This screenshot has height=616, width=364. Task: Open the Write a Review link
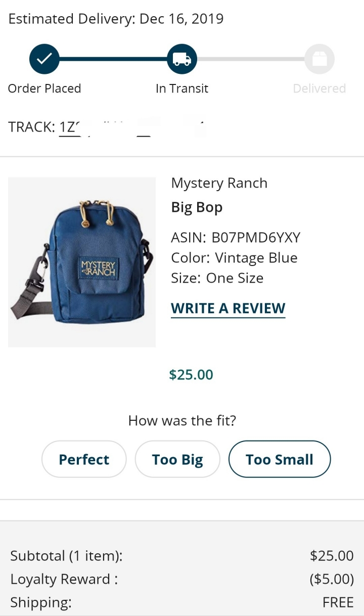pos(228,309)
